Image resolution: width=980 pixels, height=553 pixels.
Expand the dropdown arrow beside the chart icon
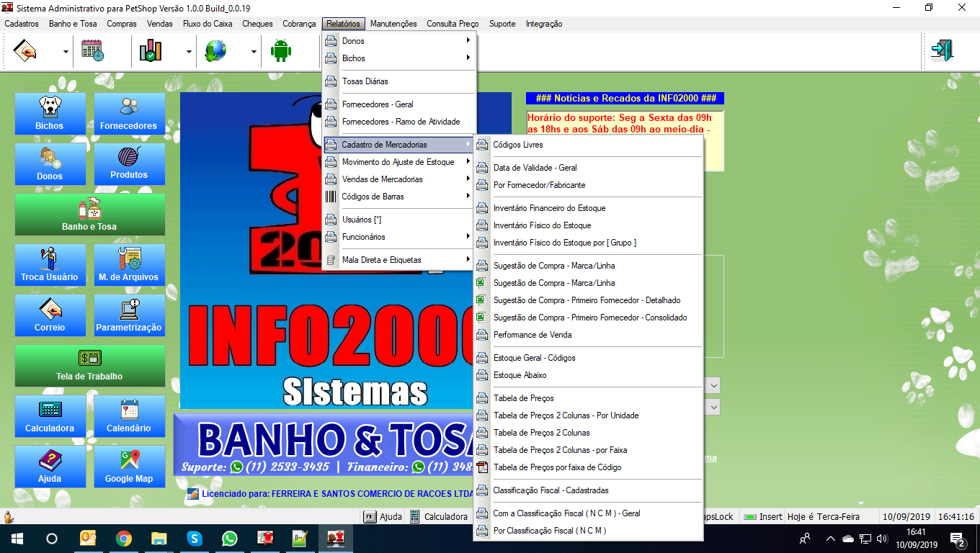pyautogui.click(x=189, y=52)
